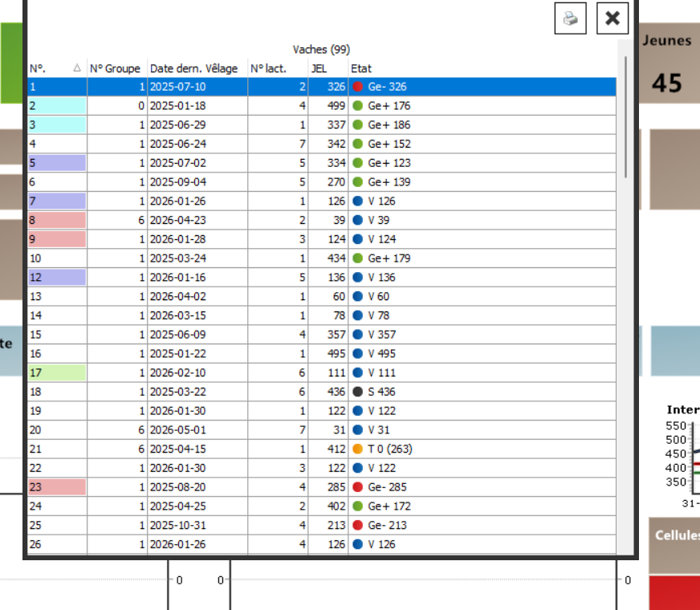
Task: Select cow number 10 row
Action: click(x=322, y=258)
